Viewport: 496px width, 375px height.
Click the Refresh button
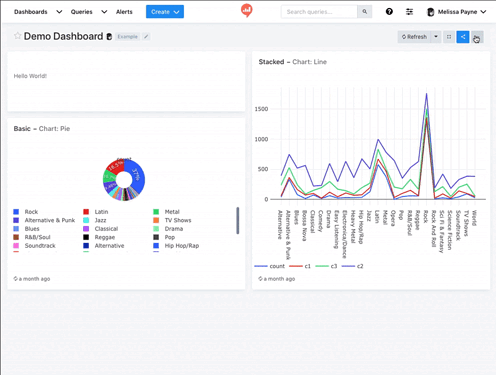click(x=414, y=37)
